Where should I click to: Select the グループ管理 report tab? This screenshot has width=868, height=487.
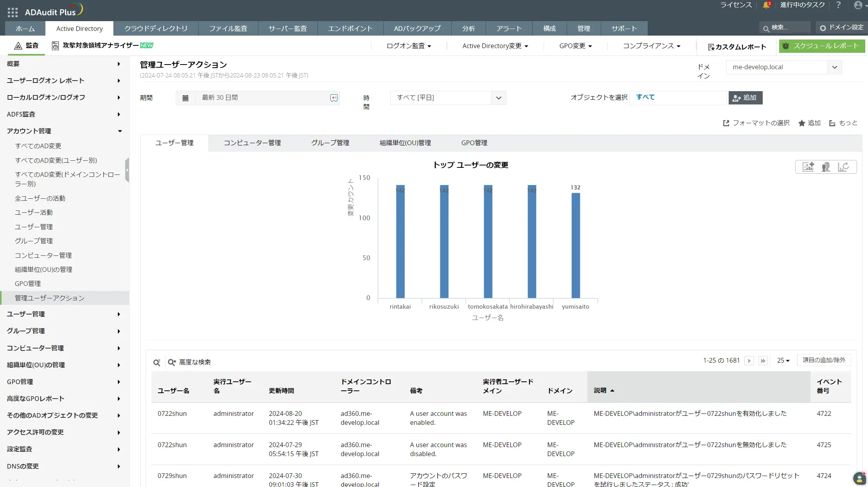tap(330, 143)
